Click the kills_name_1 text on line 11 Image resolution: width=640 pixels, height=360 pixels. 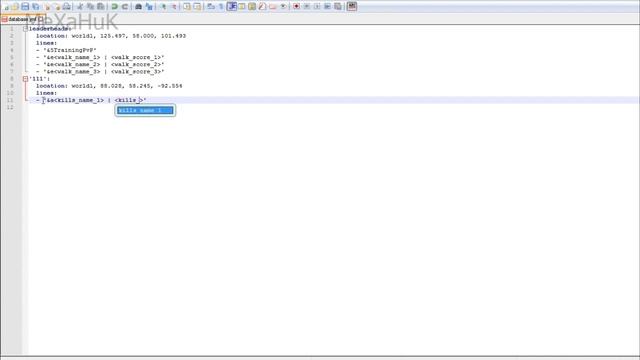(78, 100)
